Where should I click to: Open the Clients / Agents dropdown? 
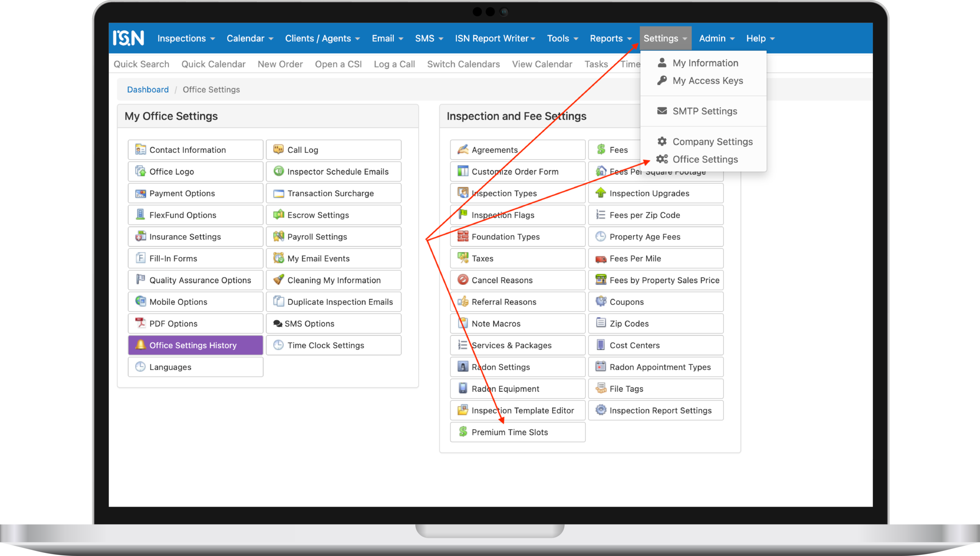click(322, 38)
